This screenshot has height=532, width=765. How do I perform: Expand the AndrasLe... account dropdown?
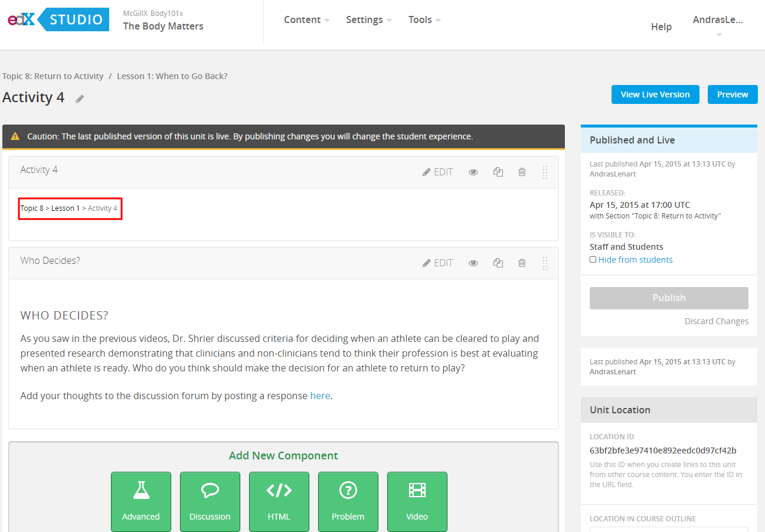(x=718, y=25)
